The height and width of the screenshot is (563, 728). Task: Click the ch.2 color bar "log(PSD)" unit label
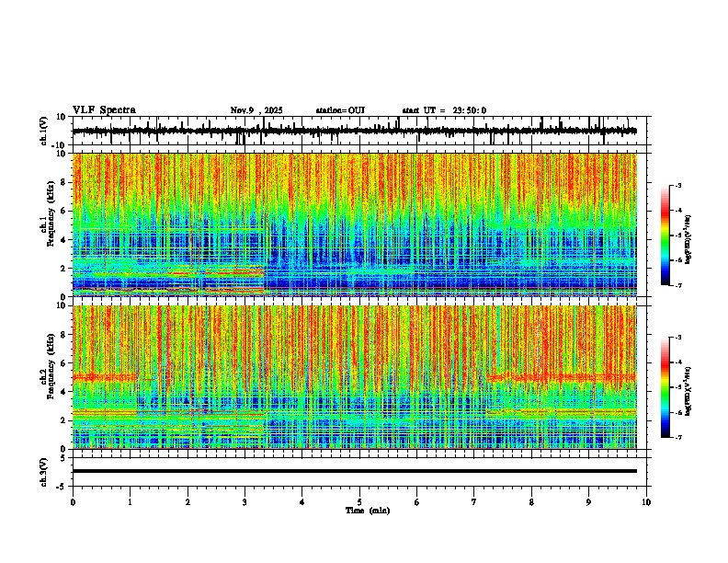tap(688, 392)
